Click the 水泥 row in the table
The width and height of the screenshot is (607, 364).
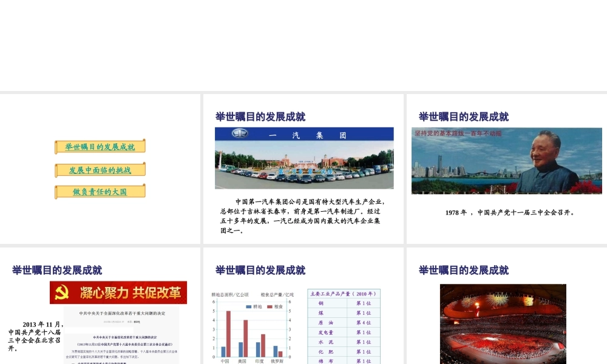344,342
